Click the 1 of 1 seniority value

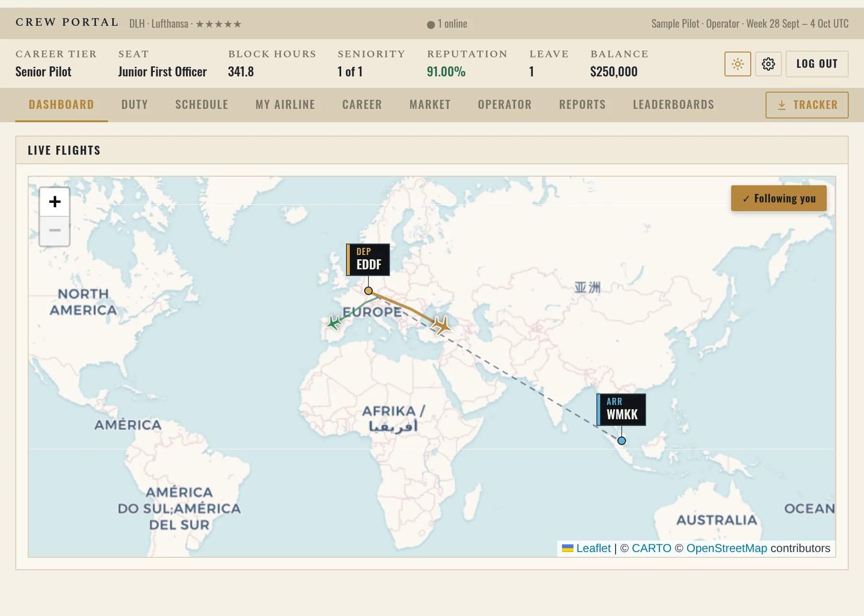[x=350, y=72]
